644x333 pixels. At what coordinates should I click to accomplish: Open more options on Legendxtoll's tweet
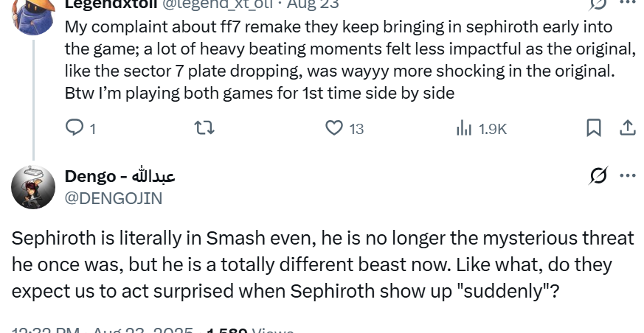coord(627,3)
